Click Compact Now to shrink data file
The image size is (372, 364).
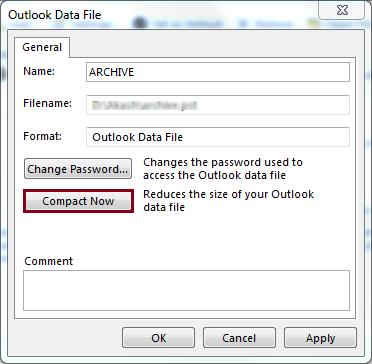coord(78,201)
